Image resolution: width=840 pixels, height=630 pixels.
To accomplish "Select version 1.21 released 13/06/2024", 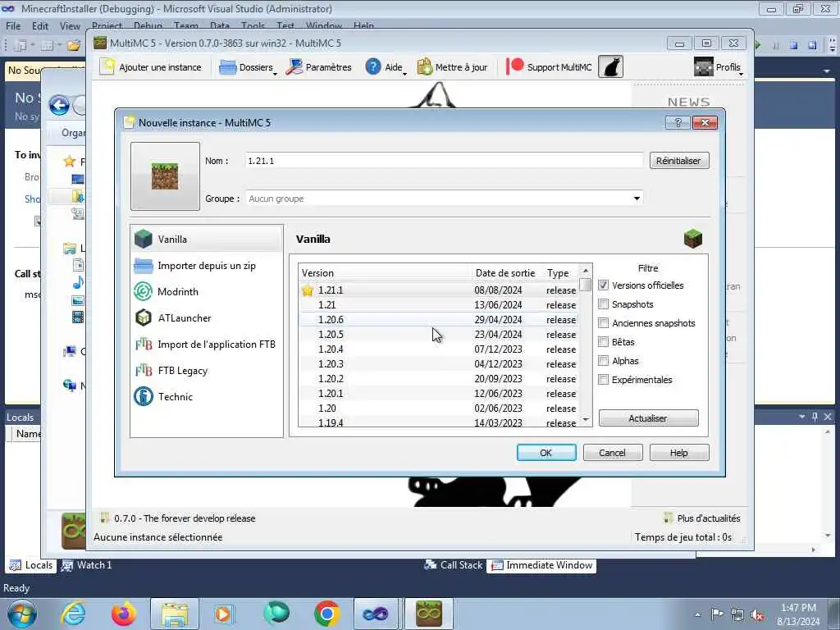I will 439,305.
